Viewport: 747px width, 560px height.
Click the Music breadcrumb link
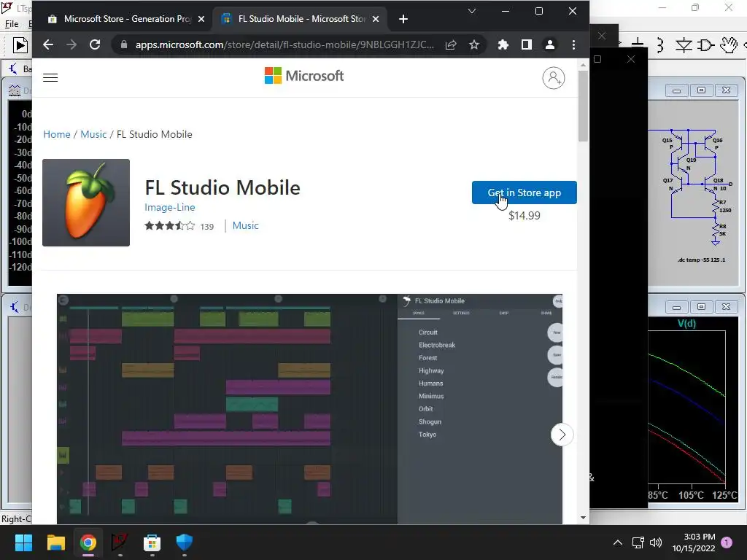point(93,134)
